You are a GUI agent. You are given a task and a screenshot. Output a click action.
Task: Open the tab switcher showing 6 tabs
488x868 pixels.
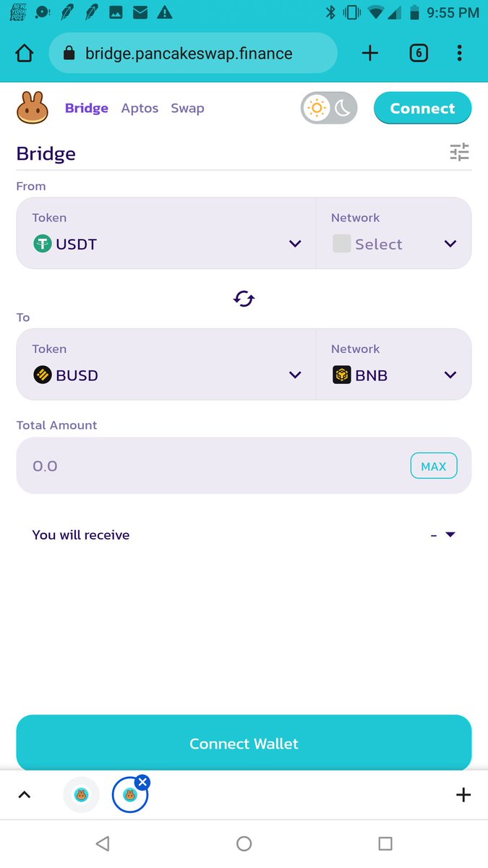point(419,54)
